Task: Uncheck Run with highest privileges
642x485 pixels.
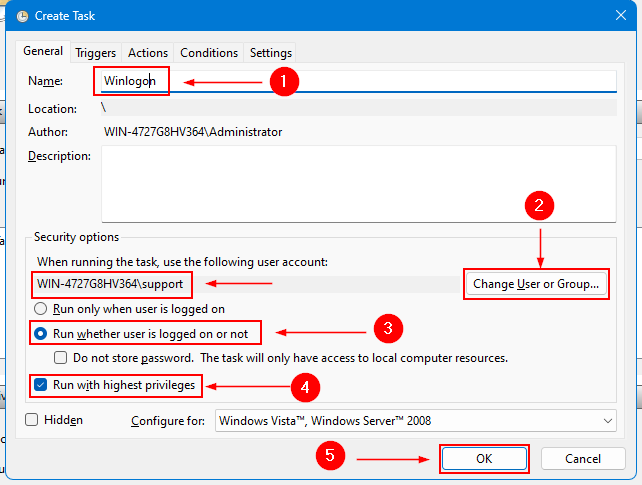Action: (41, 385)
